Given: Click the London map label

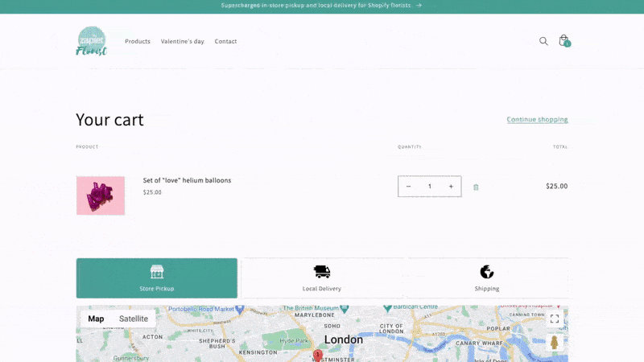Looking at the screenshot, I should click(x=344, y=339).
